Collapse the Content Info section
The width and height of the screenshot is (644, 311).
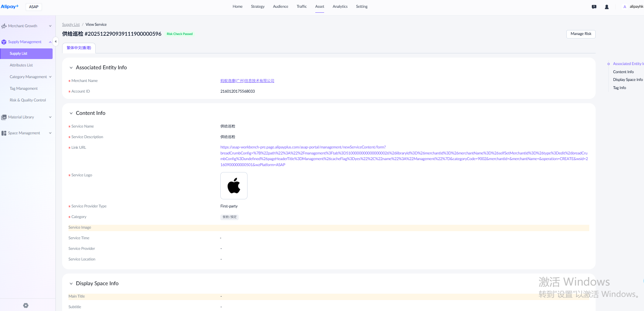(x=71, y=113)
